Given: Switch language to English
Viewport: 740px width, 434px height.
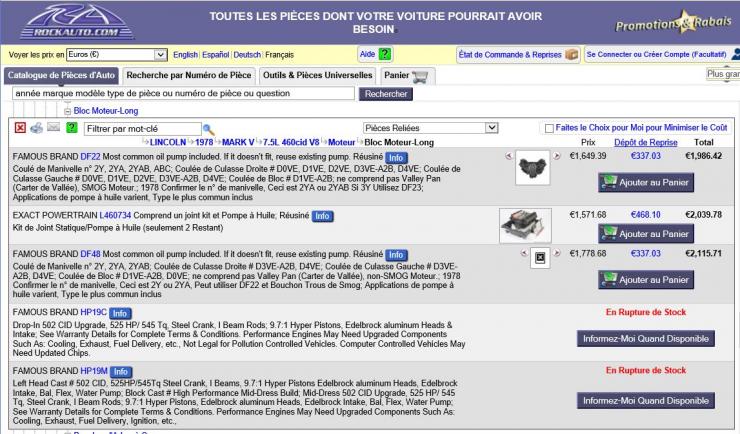Looking at the screenshot, I should [185, 55].
